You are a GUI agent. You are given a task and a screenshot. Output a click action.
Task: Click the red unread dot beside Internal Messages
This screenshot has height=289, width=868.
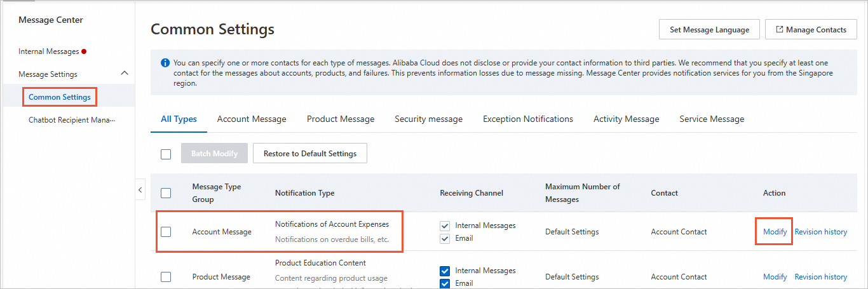(84, 51)
